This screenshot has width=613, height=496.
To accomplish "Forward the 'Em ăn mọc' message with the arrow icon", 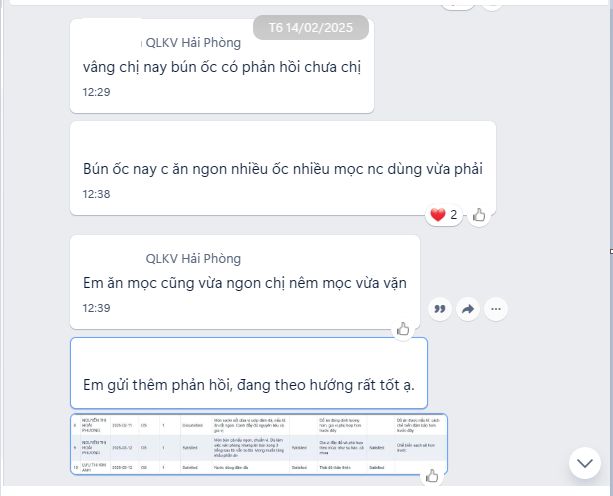I will pyautogui.click(x=468, y=309).
